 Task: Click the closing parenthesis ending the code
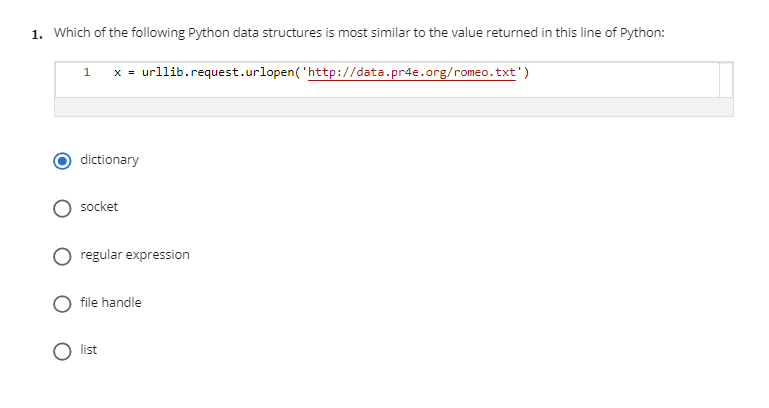pos(527,73)
